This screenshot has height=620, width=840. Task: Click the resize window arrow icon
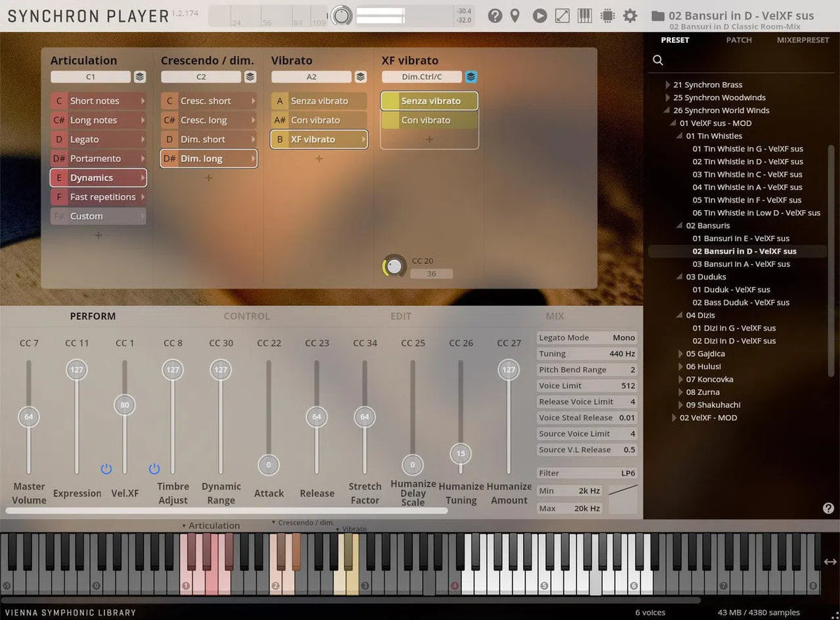(562, 15)
